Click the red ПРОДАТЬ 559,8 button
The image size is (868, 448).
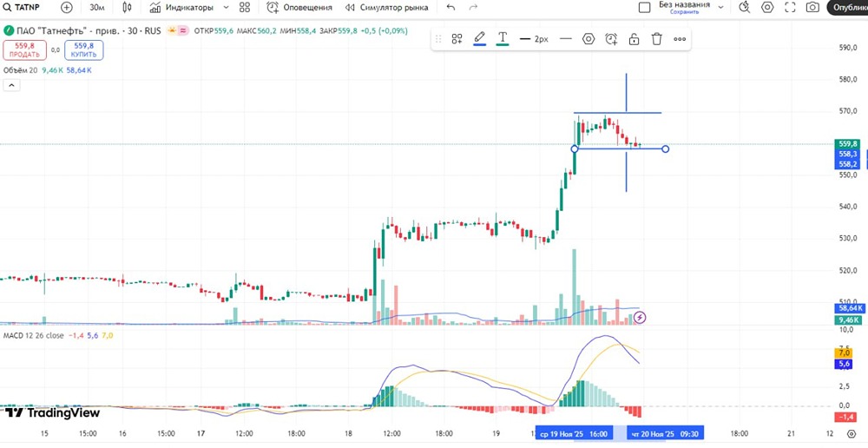click(x=24, y=49)
